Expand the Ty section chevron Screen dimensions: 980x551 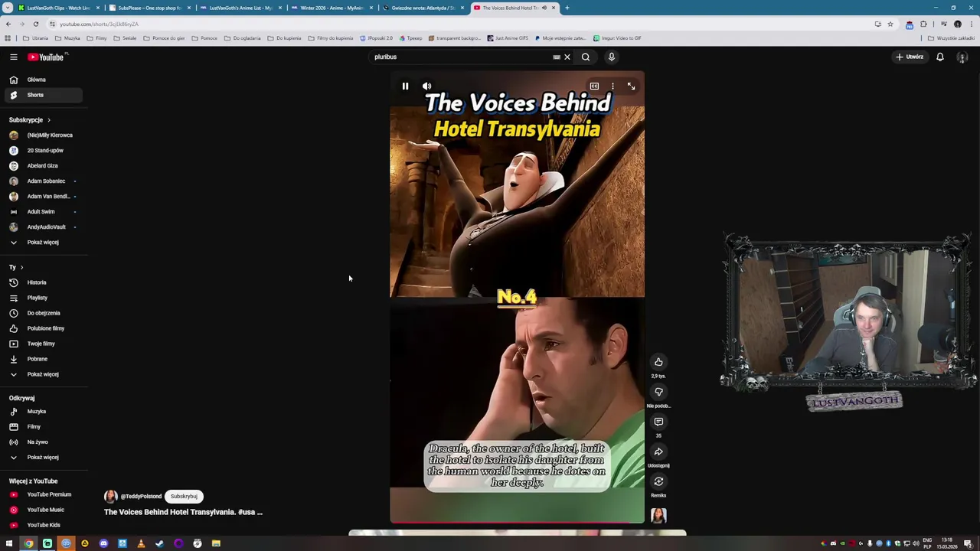21,267
